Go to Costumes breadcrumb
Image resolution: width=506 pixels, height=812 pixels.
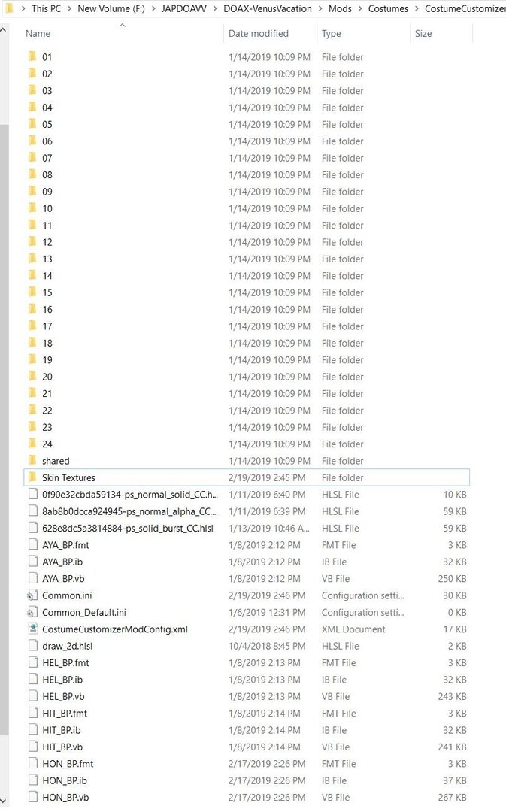[x=388, y=8]
